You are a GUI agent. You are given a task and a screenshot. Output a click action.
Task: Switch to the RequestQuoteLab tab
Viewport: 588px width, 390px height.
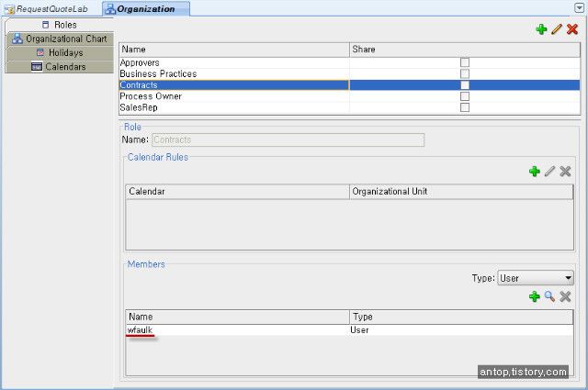pos(47,9)
